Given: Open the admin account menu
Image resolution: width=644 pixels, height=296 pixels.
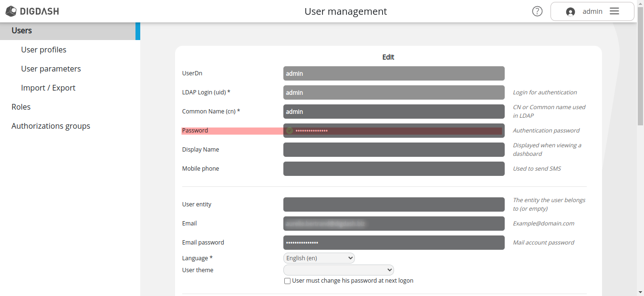Looking at the screenshot, I should coord(592,11).
